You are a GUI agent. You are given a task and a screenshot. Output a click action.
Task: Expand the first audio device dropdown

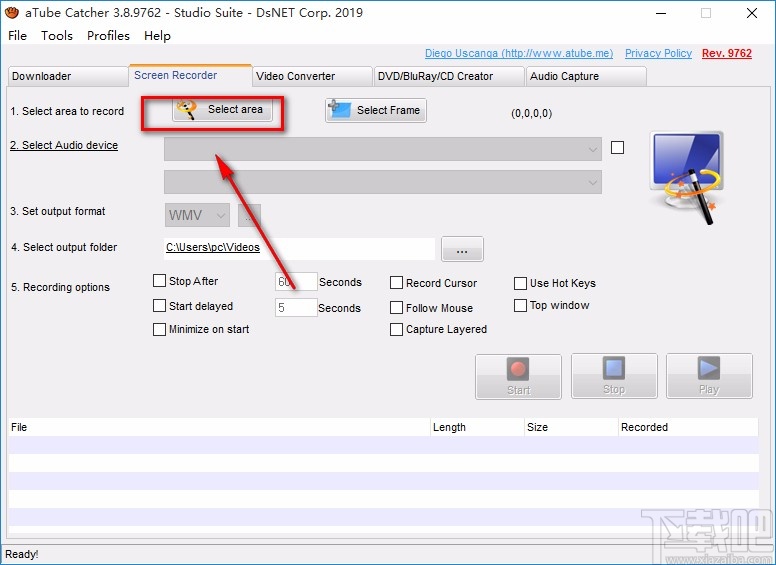(x=383, y=148)
